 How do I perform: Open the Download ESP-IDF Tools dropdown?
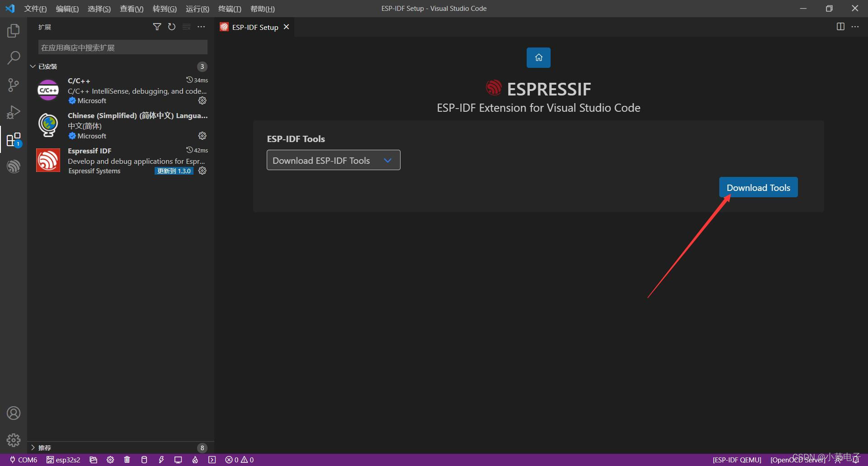333,160
